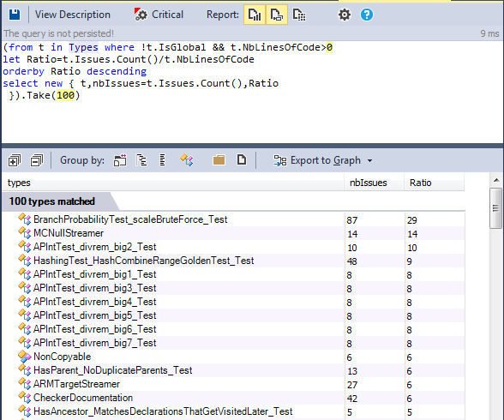The image size is (504, 420).
Task: Click the results scrollbar up arrow
Action: pyautogui.click(x=496, y=180)
